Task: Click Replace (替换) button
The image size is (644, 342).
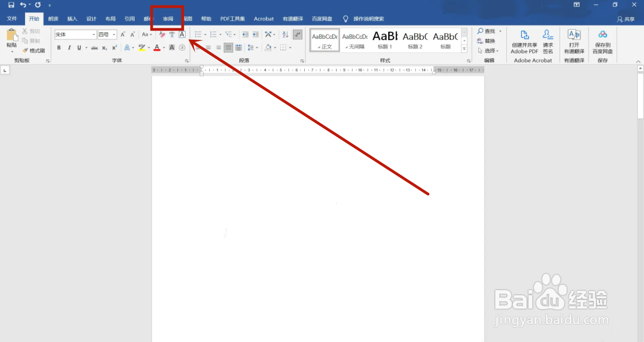Action: coord(486,41)
